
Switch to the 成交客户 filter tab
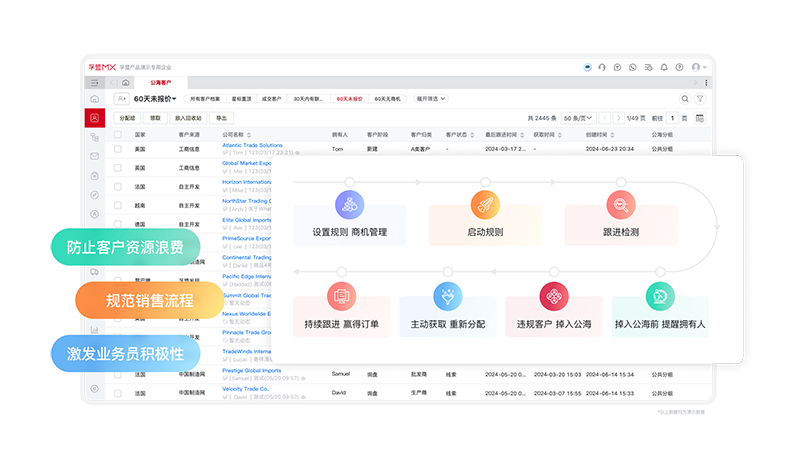point(272,99)
